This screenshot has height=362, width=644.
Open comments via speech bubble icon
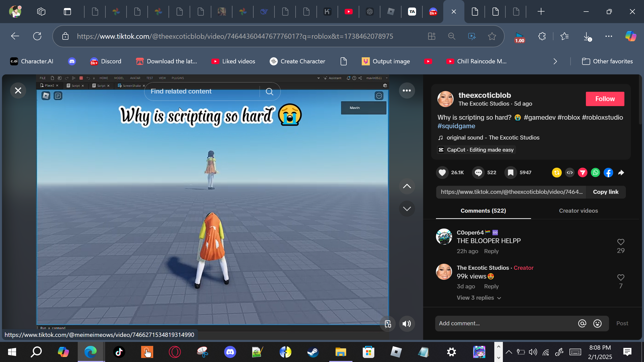(478, 172)
